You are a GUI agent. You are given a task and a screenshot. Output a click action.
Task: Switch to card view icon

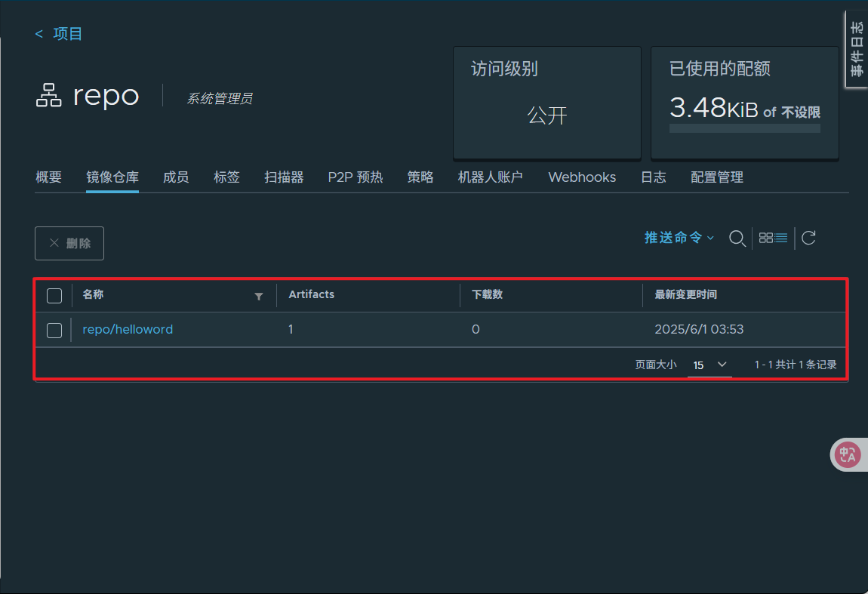765,239
